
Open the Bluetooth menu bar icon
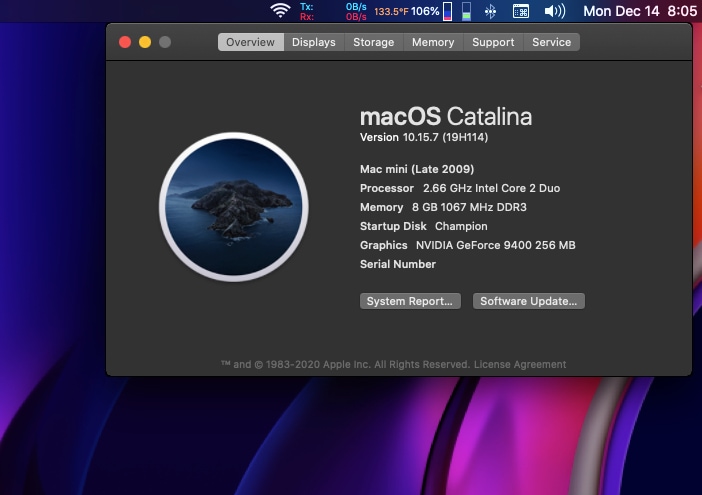[x=491, y=12]
